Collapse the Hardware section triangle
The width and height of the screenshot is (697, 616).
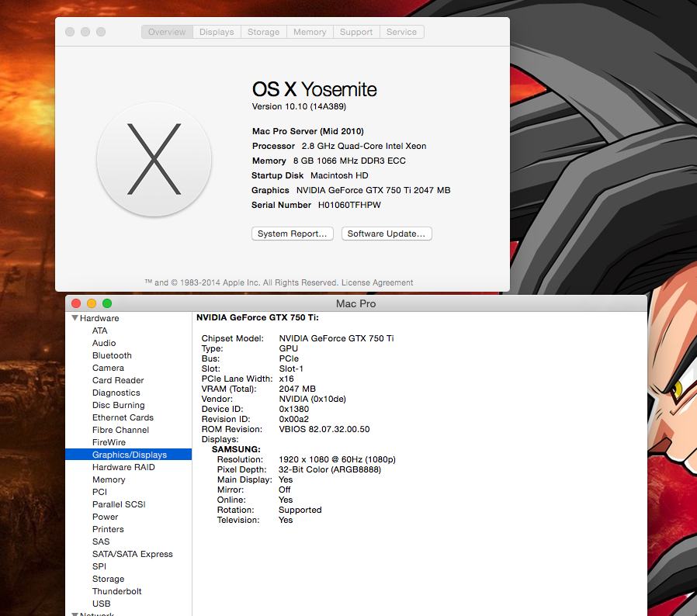coord(75,318)
